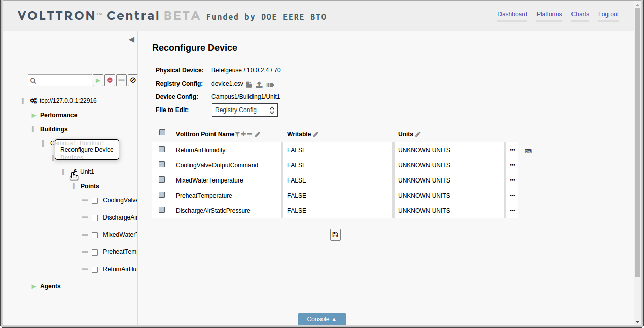Image resolution: width=644 pixels, height=328 pixels.
Task: Click the red stop filter button
Action: click(110, 80)
